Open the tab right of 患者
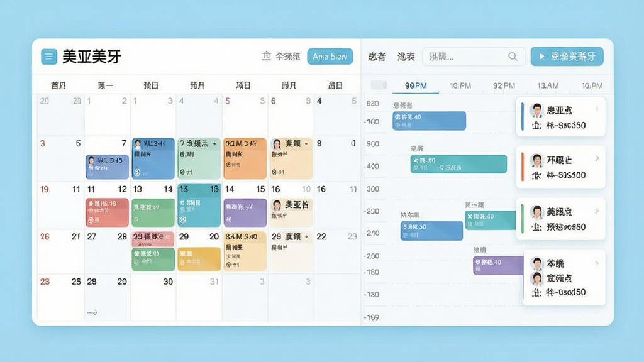644x362 pixels. [406, 57]
